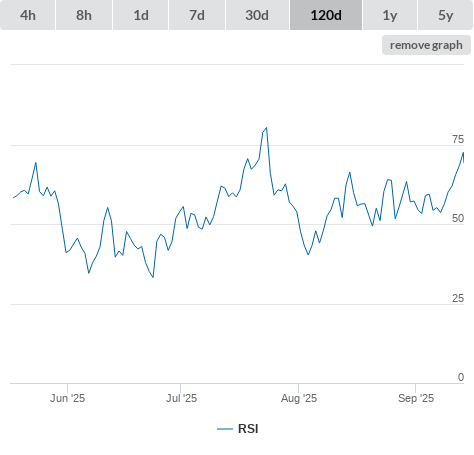Click the Aug '25 axis tick label

[299, 398]
